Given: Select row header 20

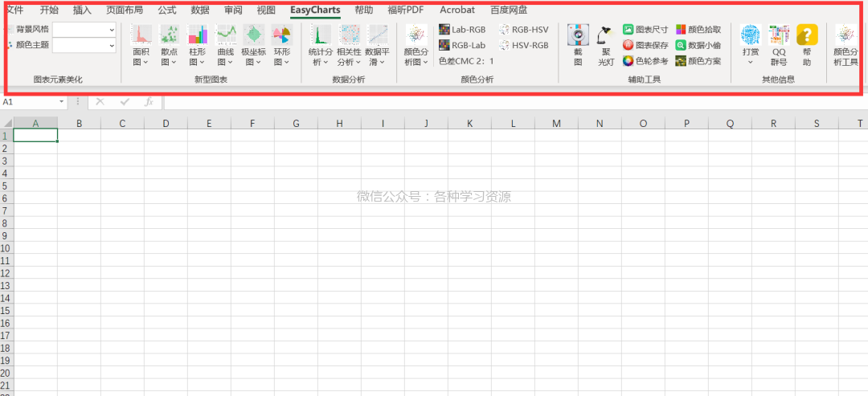Looking at the screenshot, I should (6, 374).
